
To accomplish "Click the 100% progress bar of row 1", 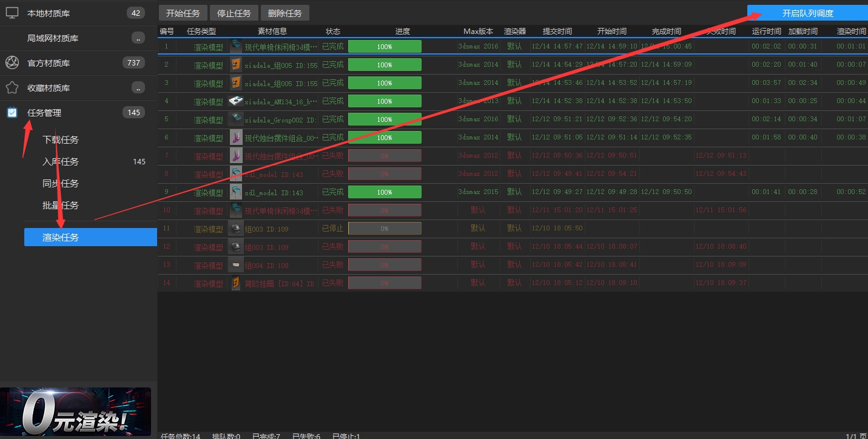I will 385,47.
